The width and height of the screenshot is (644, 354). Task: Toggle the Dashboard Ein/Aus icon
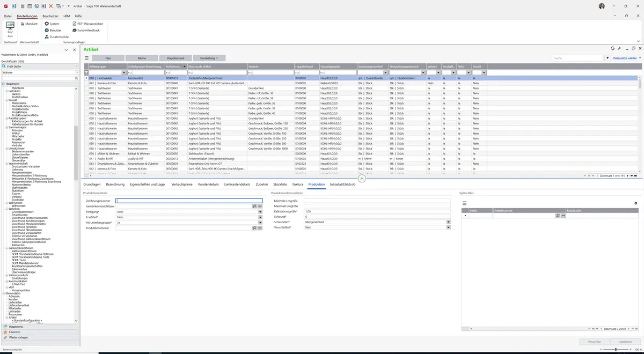click(x=10, y=29)
